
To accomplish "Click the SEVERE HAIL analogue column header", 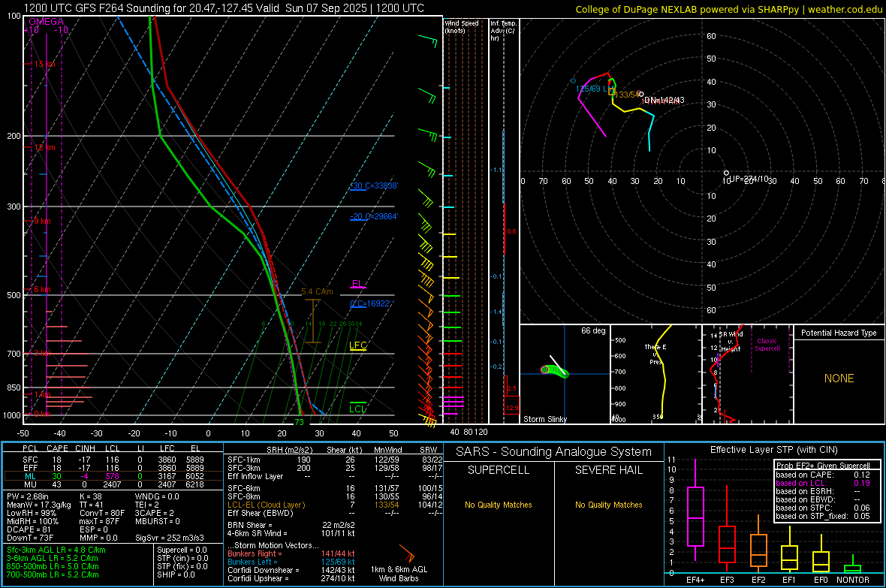I will pos(608,470).
